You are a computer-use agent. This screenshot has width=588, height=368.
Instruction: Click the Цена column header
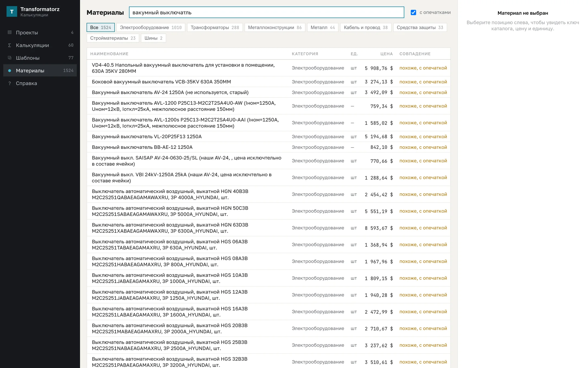(387, 54)
